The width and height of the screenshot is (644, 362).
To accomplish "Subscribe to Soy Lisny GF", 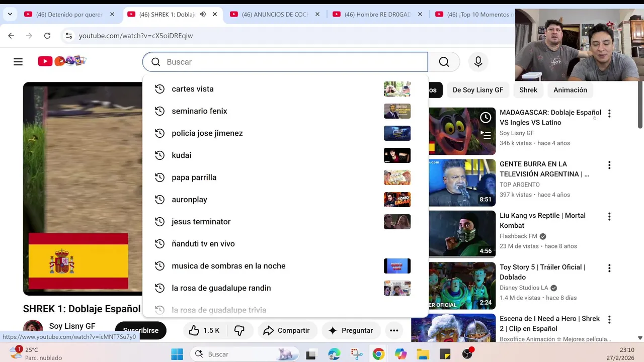I will [141, 330].
